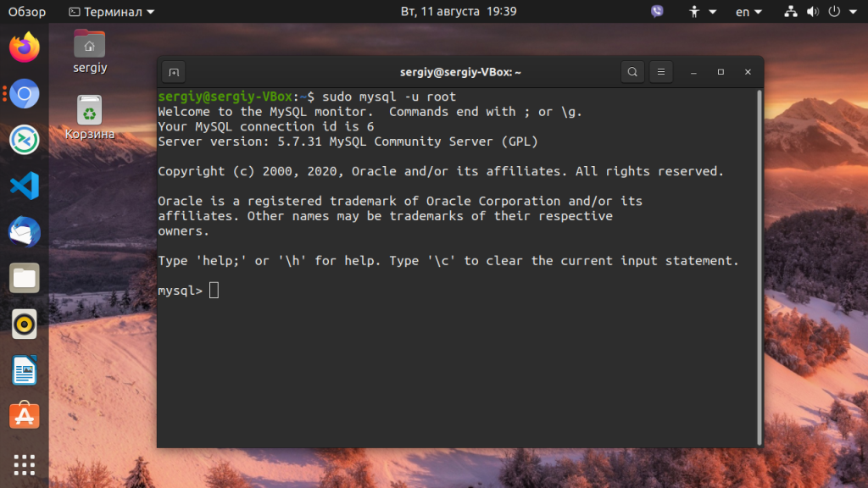Screen dimensions: 868x488
Task: Open the accessibility menu
Action: 701,12
